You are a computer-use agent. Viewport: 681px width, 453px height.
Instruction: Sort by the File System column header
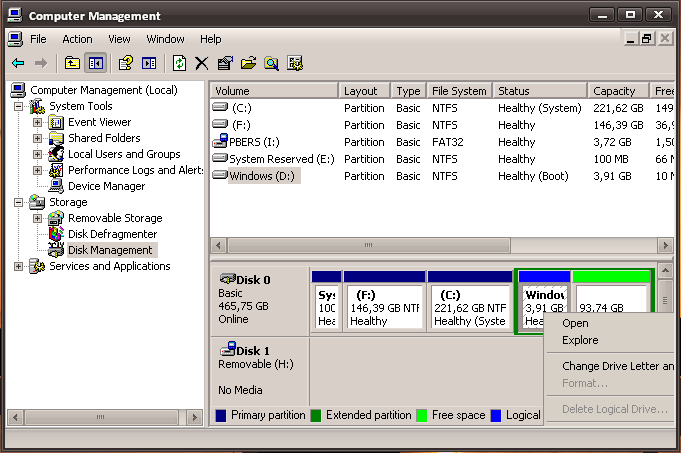[x=460, y=91]
